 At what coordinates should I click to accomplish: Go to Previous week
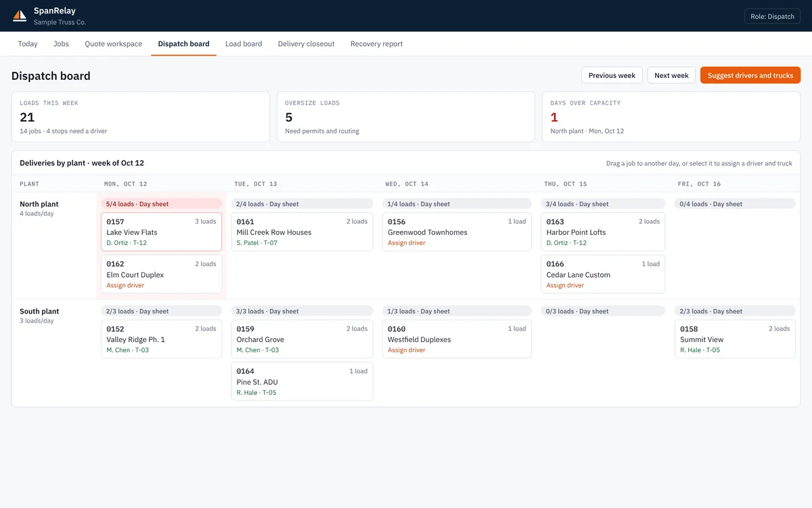coord(612,75)
